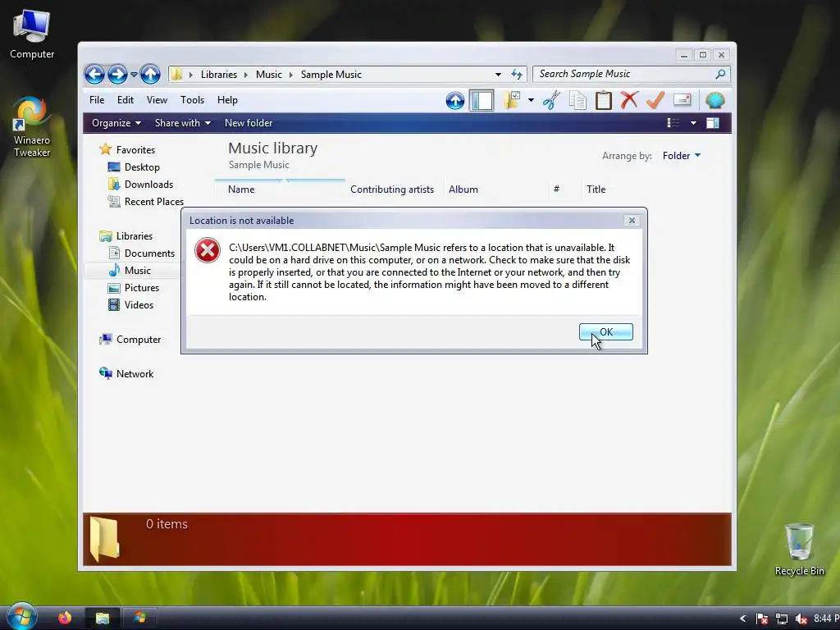
Task: Open the Organize dropdown
Action: tap(116, 123)
